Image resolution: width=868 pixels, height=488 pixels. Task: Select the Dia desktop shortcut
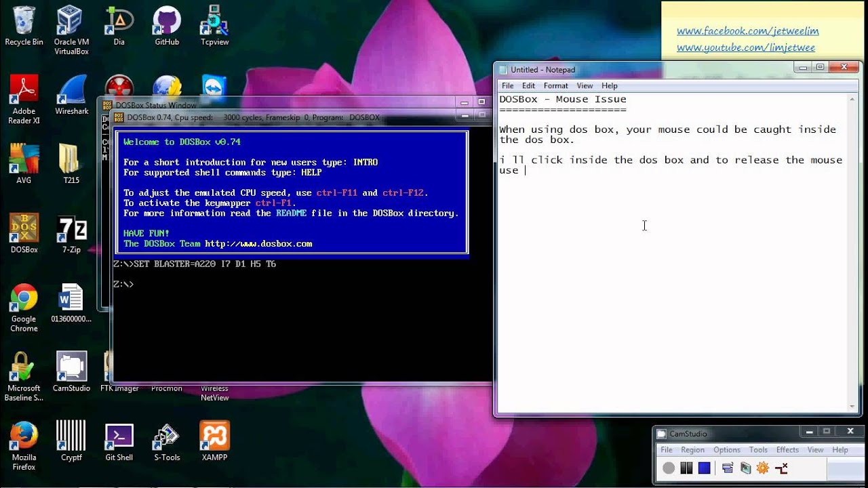coord(119,26)
